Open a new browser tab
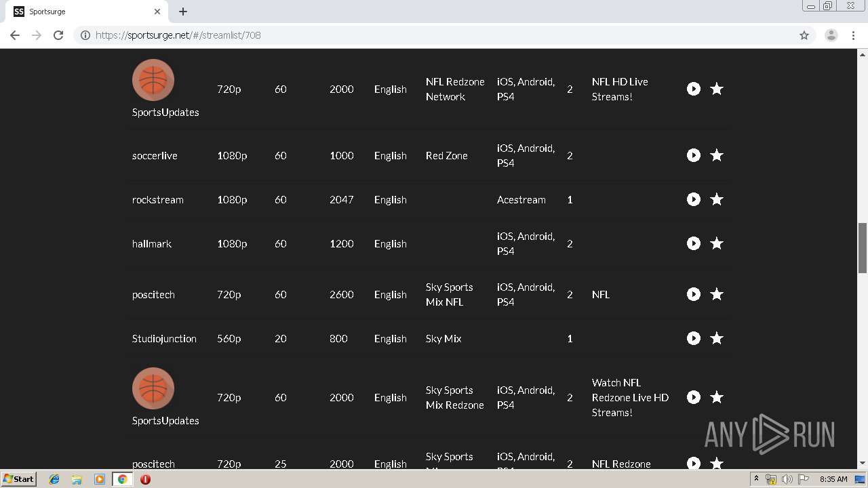The width and height of the screenshot is (868, 488). (x=183, y=12)
